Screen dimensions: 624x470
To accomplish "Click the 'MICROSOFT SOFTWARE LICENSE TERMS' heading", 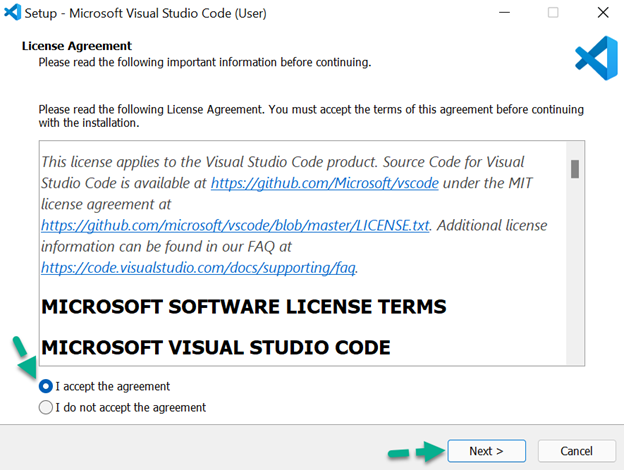I will pyautogui.click(x=244, y=306).
